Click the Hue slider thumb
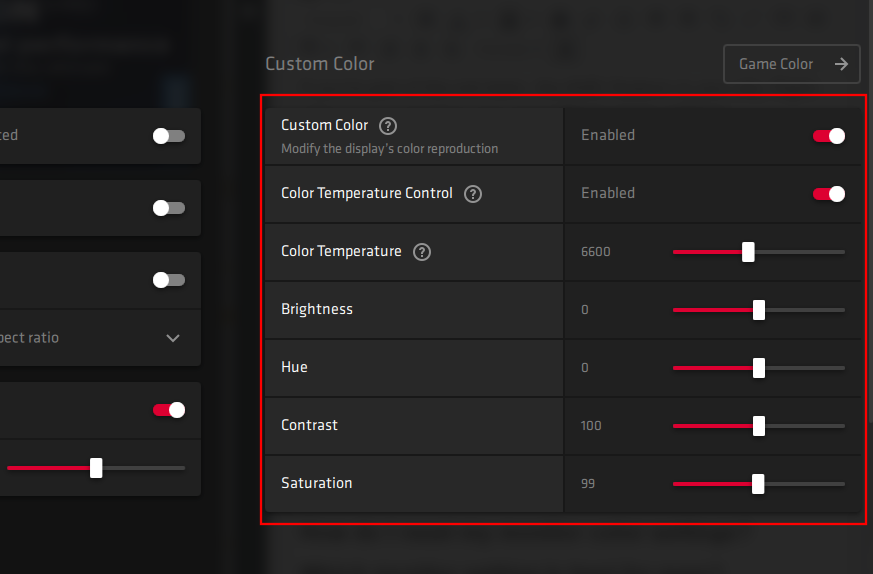873x574 pixels. [759, 368]
